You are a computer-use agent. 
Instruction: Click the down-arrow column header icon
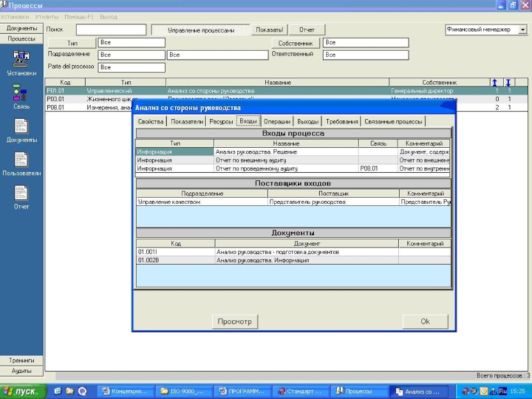point(508,82)
